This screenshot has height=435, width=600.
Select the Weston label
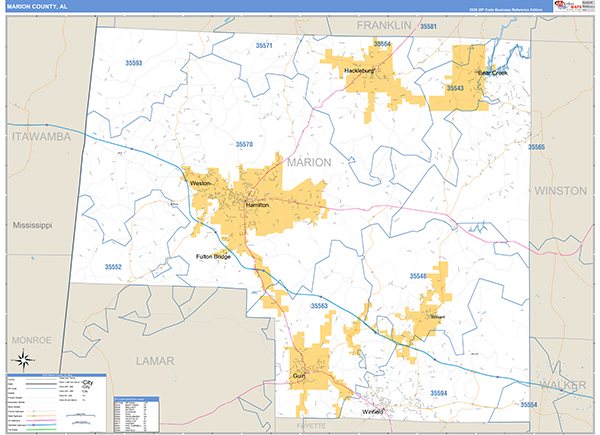pos(201,184)
